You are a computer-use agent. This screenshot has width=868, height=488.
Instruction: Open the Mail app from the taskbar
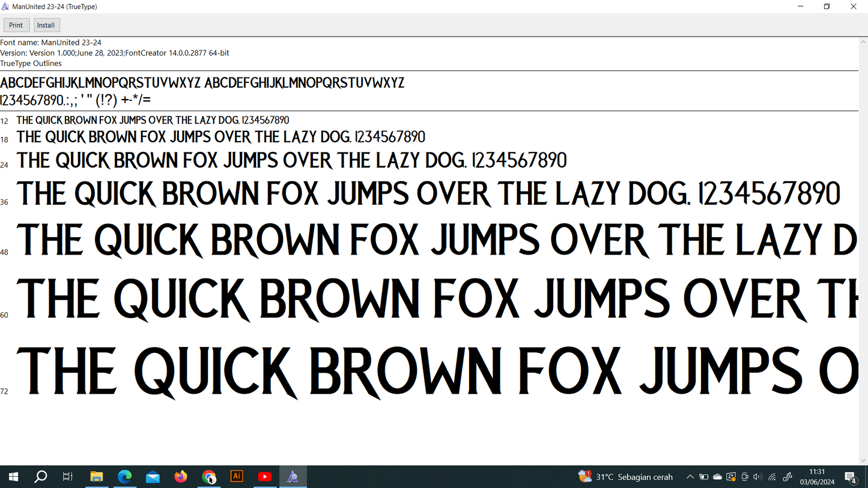pyautogui.click(x=153, y=477)
